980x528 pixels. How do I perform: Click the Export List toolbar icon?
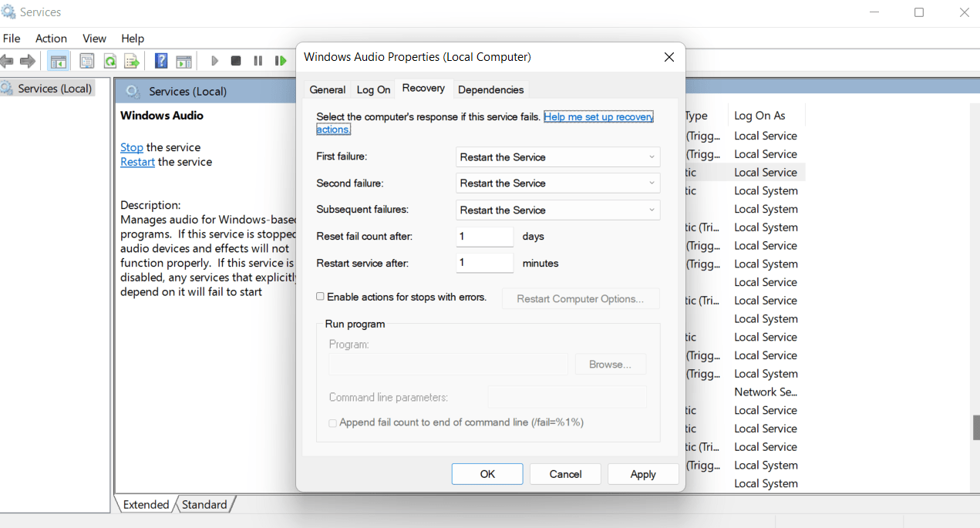[x=131, y=60]
